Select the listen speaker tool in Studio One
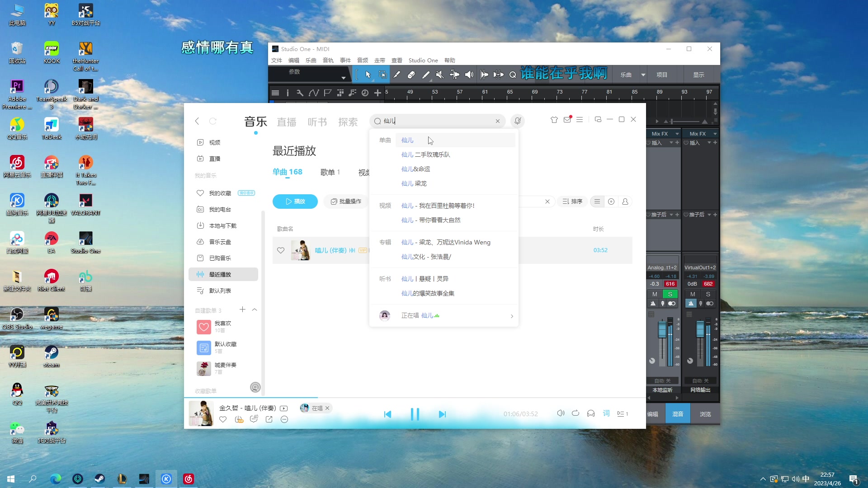Viewport: 868px width, 488px height. [x=469, y=75]
